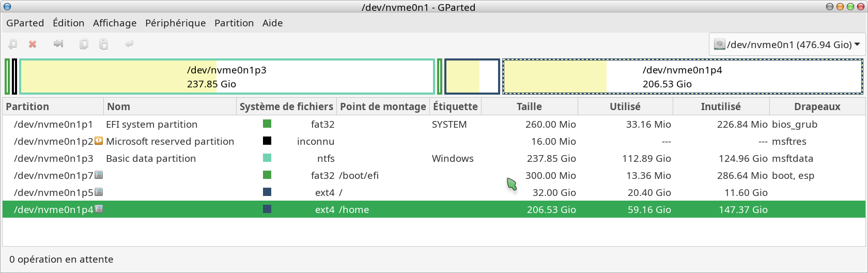The image size is (868, 273).
Task: Click the 'Microsoft reserved partition' name cell
Action: [x=170, y=141]
